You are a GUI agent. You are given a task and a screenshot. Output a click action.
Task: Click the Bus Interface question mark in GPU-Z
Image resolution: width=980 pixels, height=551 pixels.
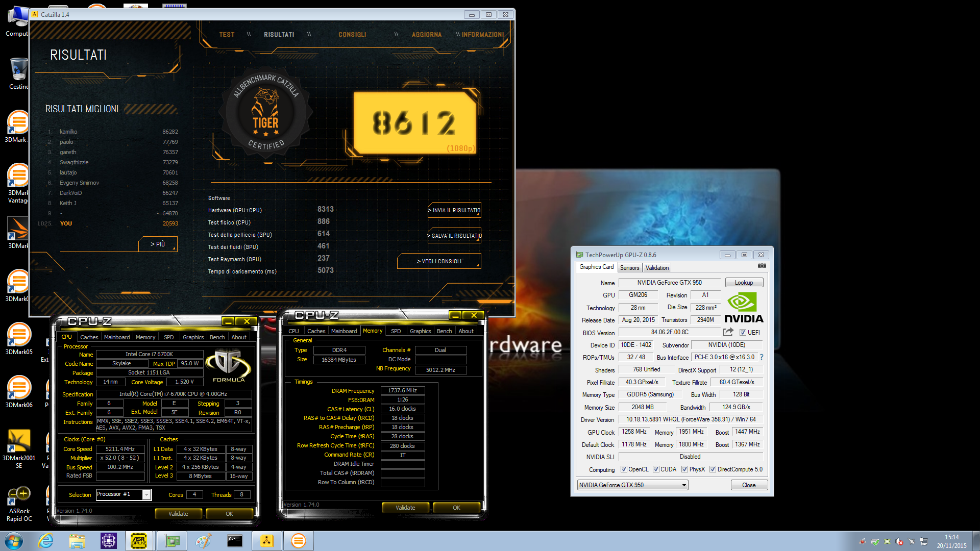pos(762,357)
